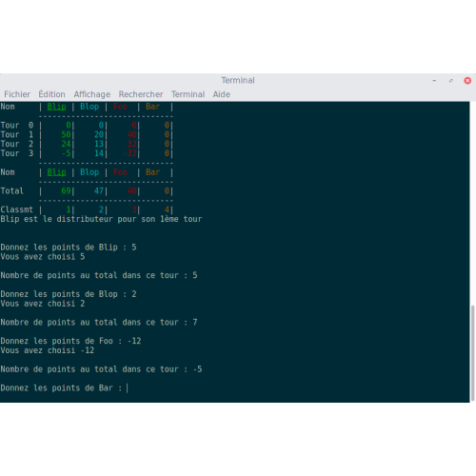
Task: Click the red Foo column header in first table
Action: (x=120, y=107)
